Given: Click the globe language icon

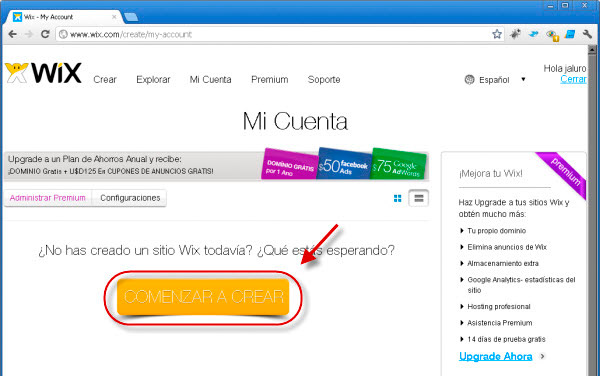Looking at the screenshot, I should click(469, 80).
